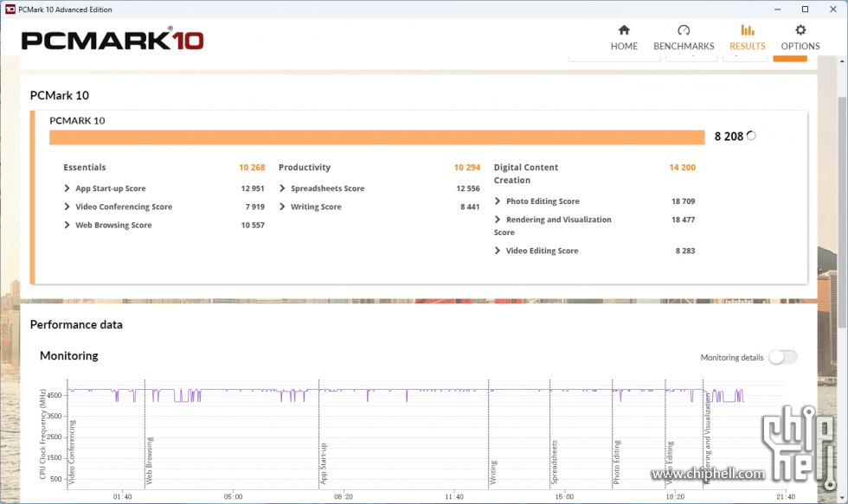Click the Essentials score 10 268

[252, 168]
